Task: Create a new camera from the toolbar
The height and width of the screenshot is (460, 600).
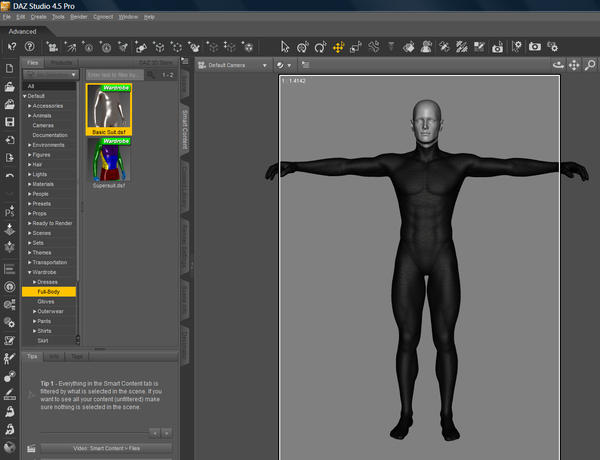Action: click(x=52, y=47)
